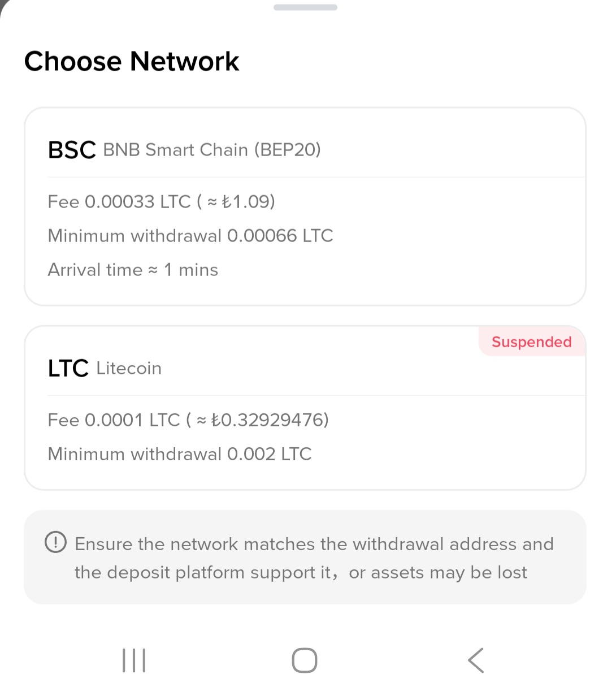Select the BSC network card

305,206
